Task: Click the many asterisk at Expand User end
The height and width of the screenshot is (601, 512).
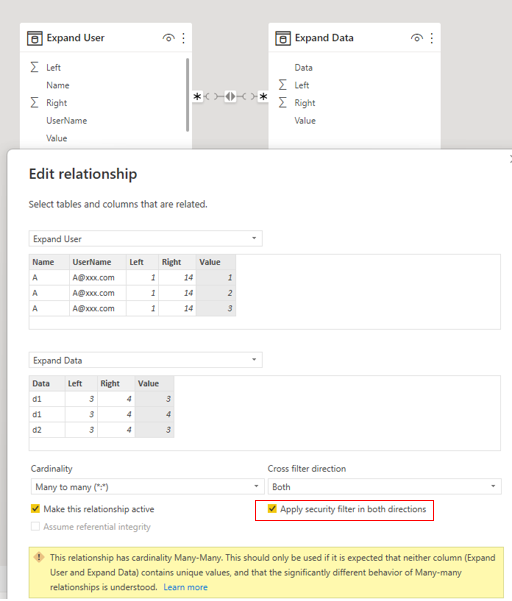Action: [x=197, y=97]
